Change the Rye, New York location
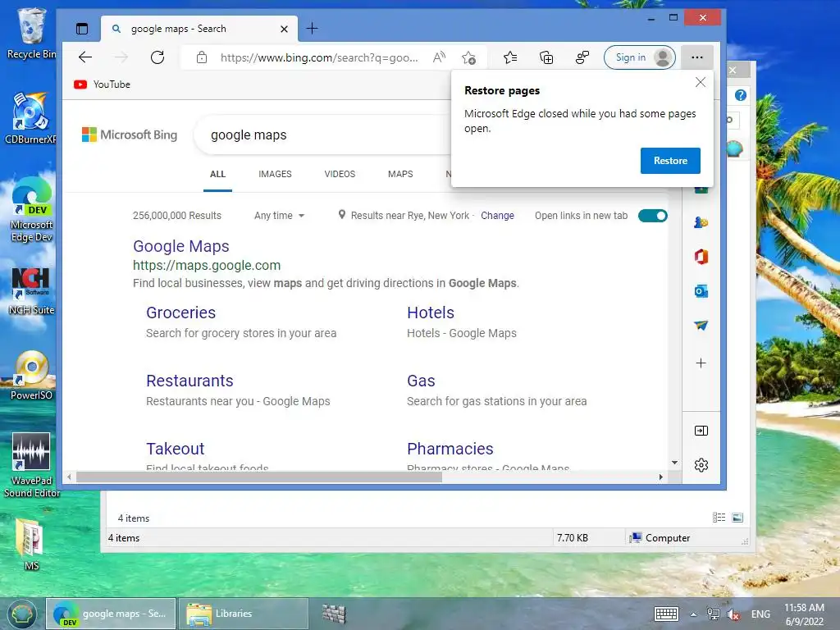Viewport: 840px width, 630px height. [x=497, y=216]
